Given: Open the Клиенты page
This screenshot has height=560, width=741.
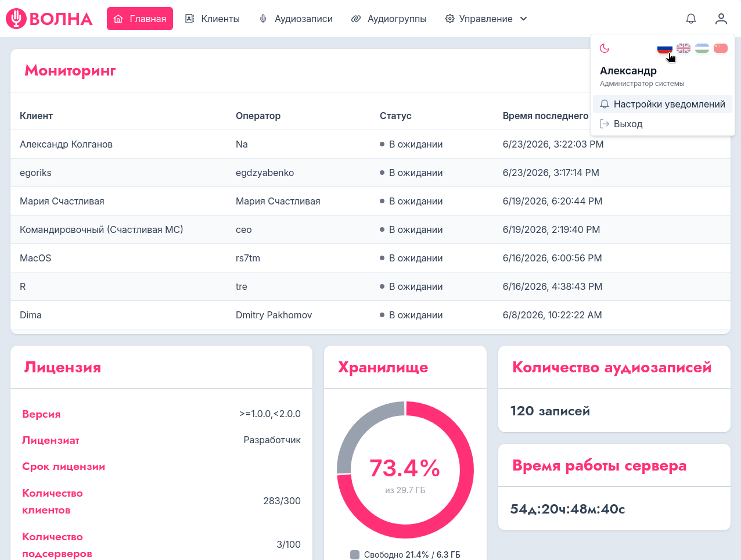Looking at the screenshot, I should point(213,19).
